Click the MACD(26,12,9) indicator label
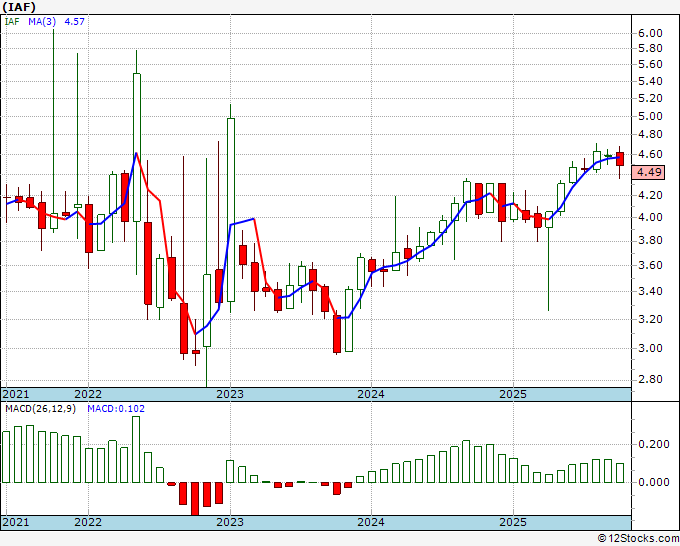This screenshot has width=680, height=546. coord(40,409)
